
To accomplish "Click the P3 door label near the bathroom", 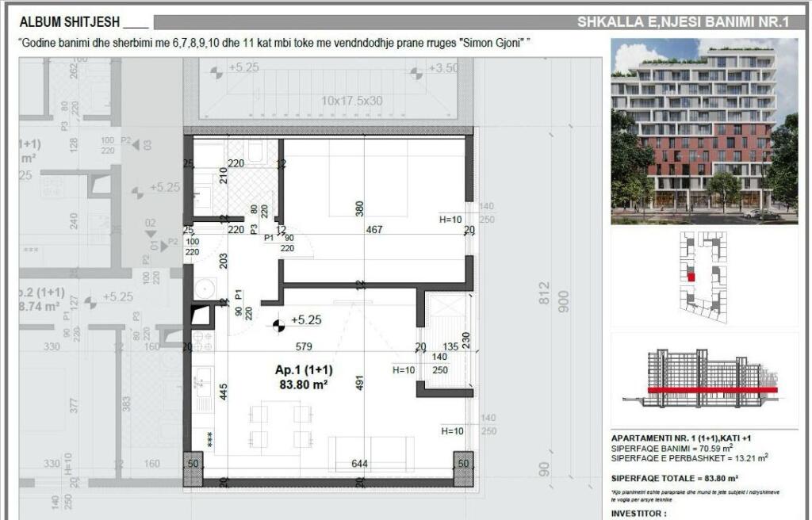I will [254, 230].
